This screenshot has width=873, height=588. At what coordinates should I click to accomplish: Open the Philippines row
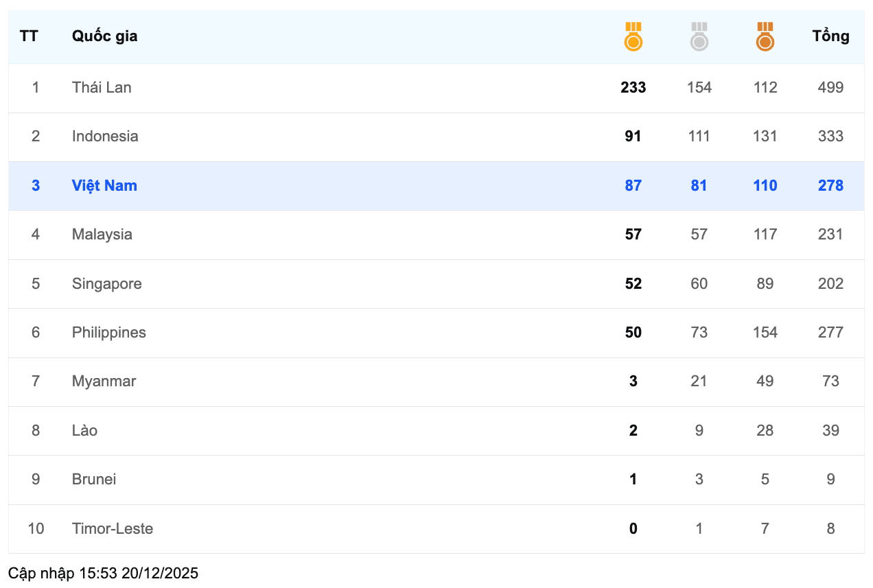click(x=436, y=333)
